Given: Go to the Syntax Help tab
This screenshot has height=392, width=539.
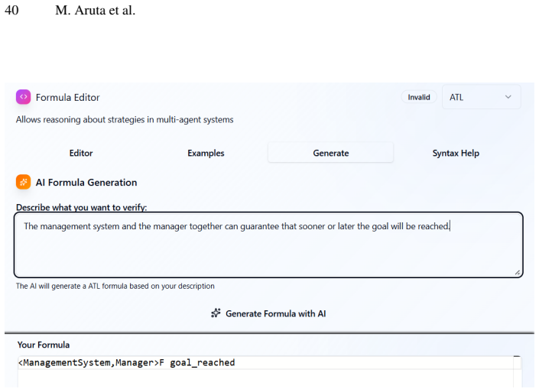Looking at the screenshot, I should click(456, 153).
